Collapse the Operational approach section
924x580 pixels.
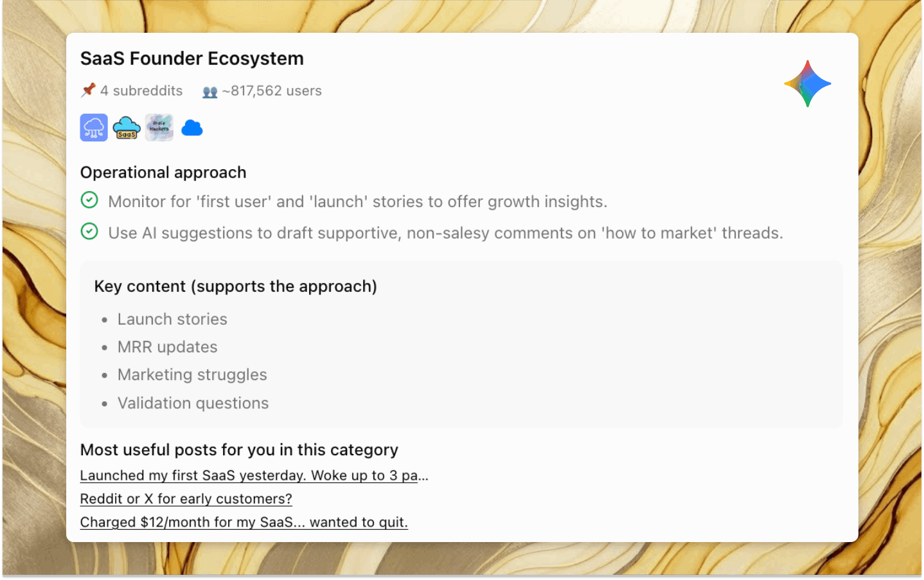[163, 172]
